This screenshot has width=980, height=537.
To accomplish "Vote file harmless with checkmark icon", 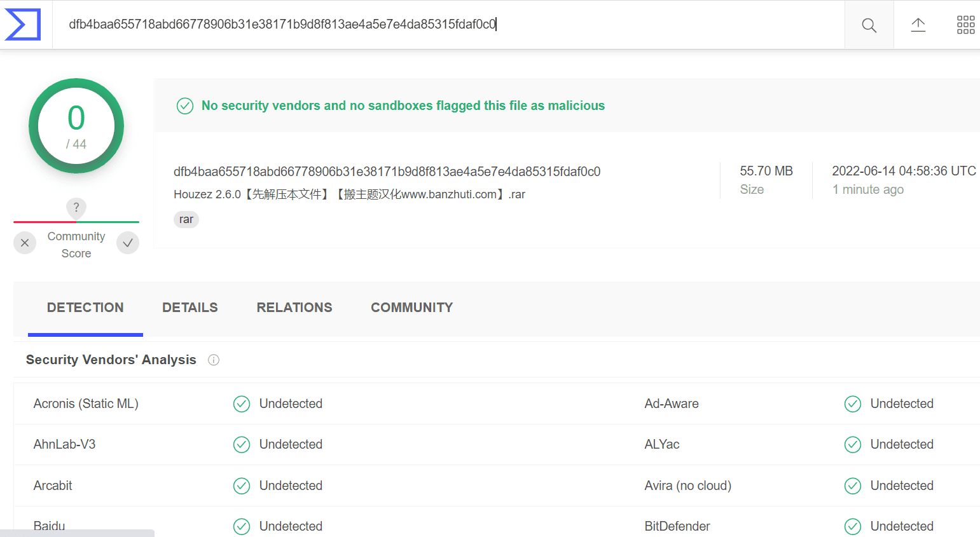I will coord(128,243).
